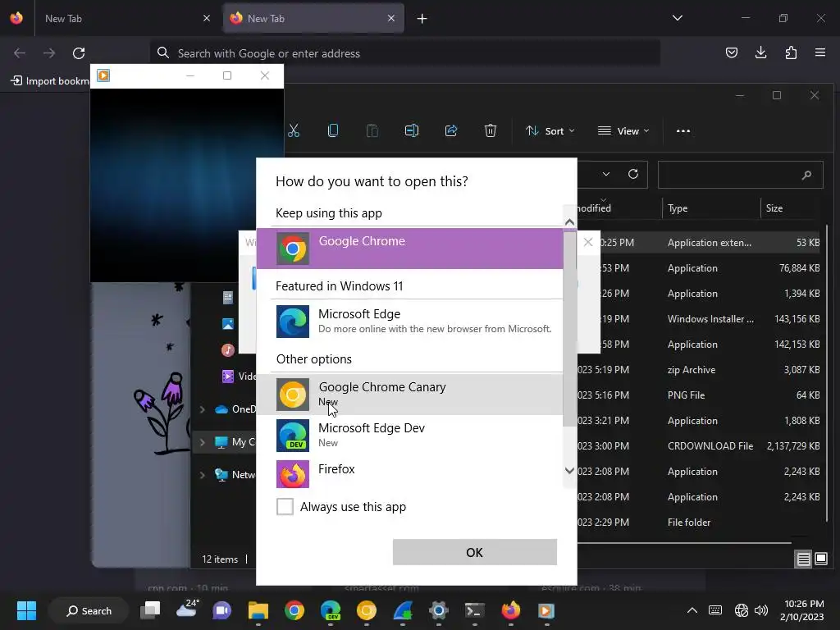Screen dimensions: 840x630
Task: Select Google Chrome in the open-with dialog
Action: (410, 249)
